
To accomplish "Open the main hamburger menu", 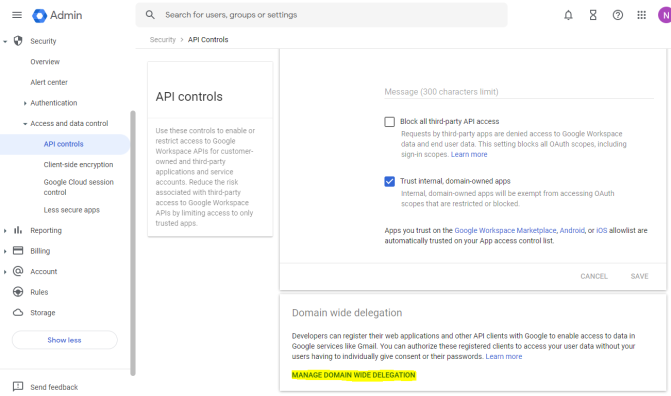I will pyautogui.click(x=17, y=15).
